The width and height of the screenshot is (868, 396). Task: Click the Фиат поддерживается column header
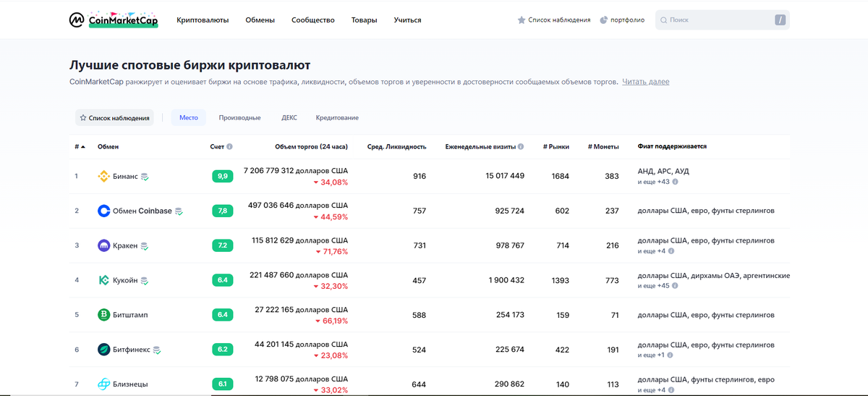coord(672,146)
